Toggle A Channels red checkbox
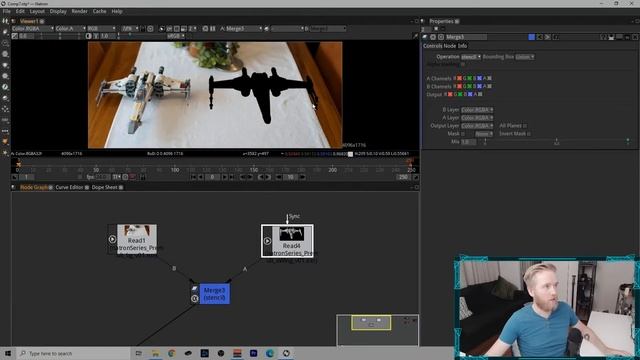640x360 pixels. [459, 78]
